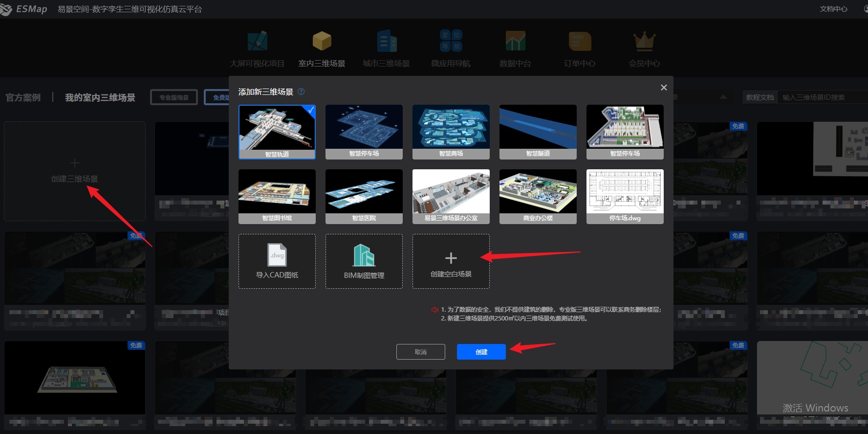Image resolution: width=868 pixels, height=434 pixels.
Task: Select the 专业版场景 filter tab
Action: click(x=174, y=97)
